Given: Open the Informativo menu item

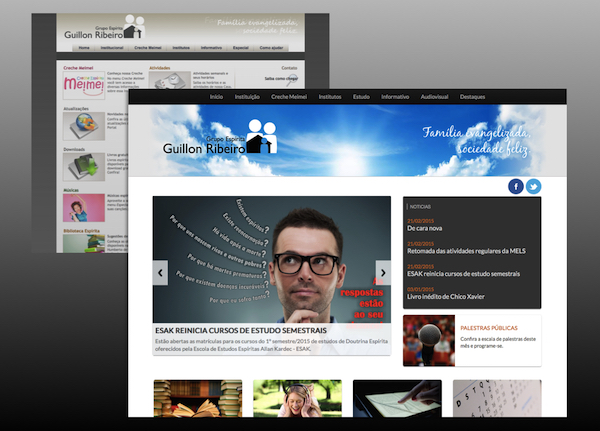Looking at the screenshot, I should 395,97.
